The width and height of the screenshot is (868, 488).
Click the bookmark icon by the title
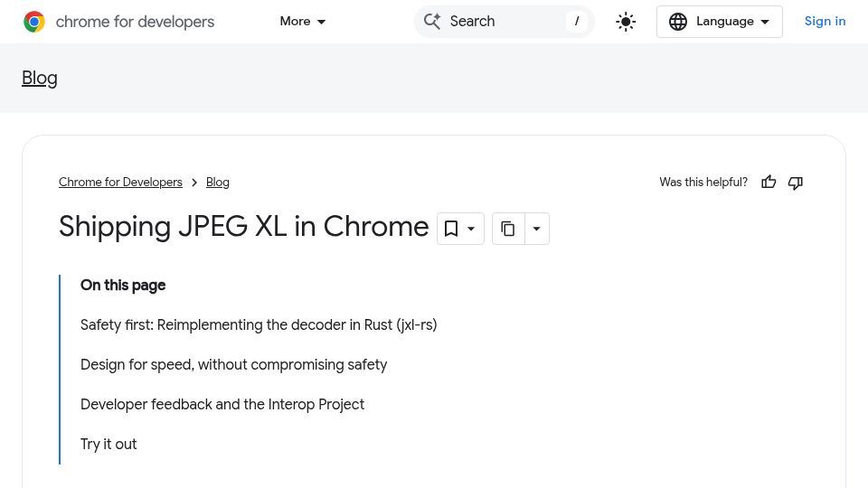[451, 229]
